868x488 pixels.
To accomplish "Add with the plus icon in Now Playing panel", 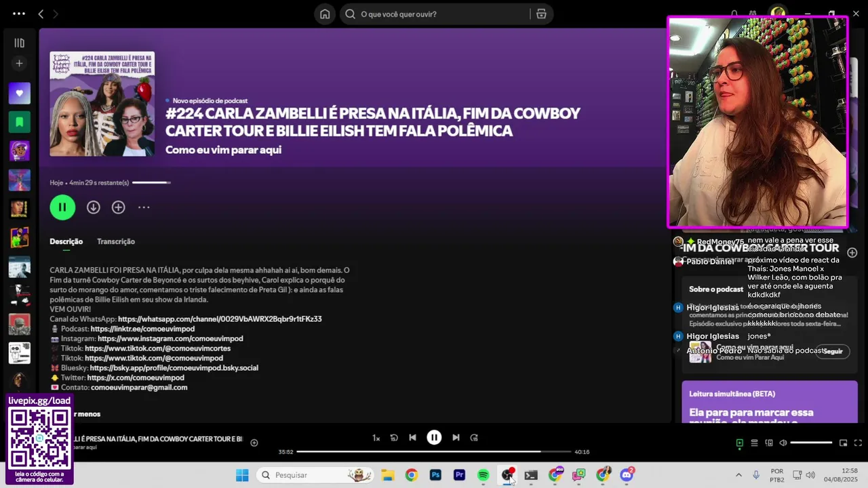I will click(x=852, y=252).
